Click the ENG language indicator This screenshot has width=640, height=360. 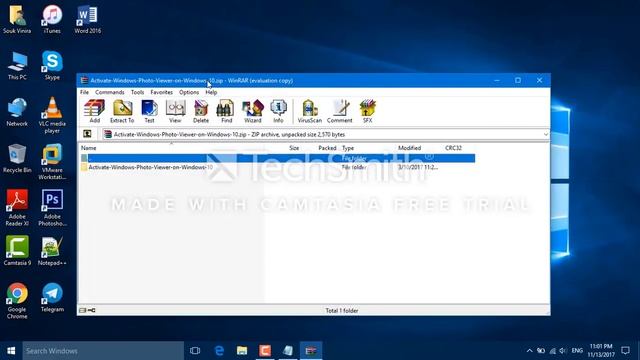point(577,351)
